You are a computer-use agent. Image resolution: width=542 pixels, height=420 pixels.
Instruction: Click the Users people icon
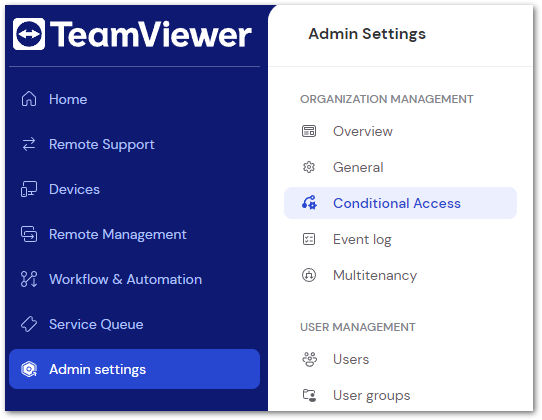[309, 359]
